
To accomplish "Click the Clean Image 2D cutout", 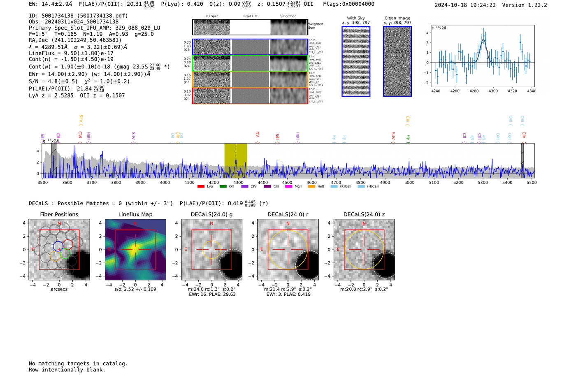I will pyautogui.click(x=397, y=61).
